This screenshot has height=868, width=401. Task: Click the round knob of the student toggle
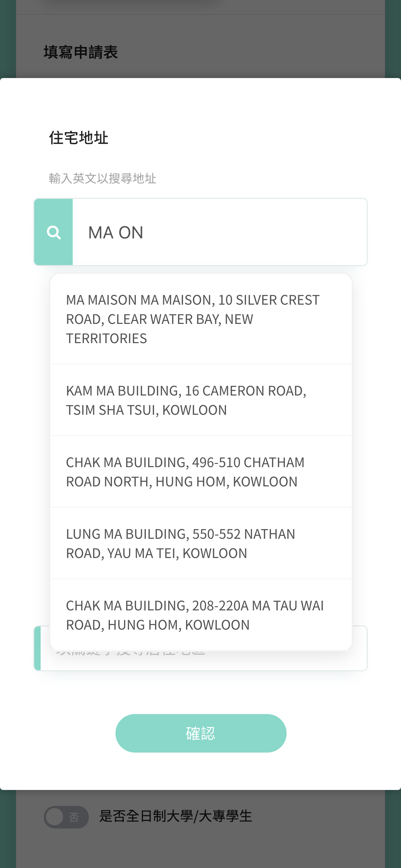pyautogui.click(x=55, y=817)
